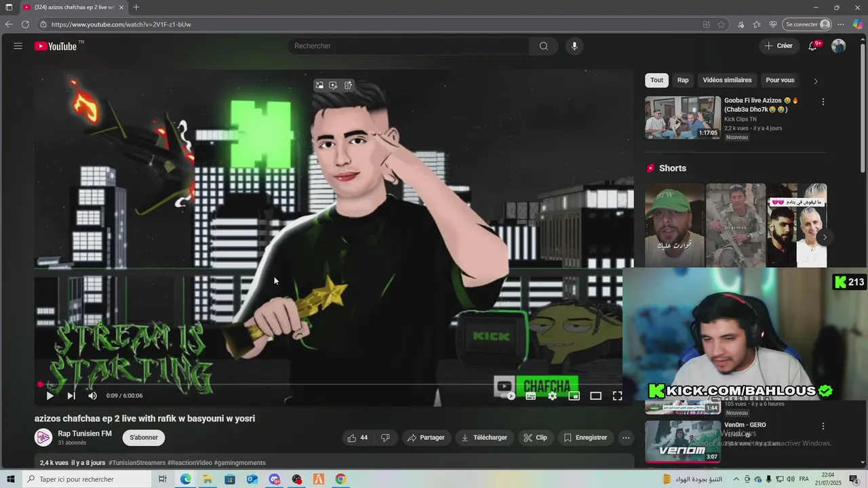Click the browser address bar URL
The width and height of the screenshot is (868, 488).
pos(121,24)
